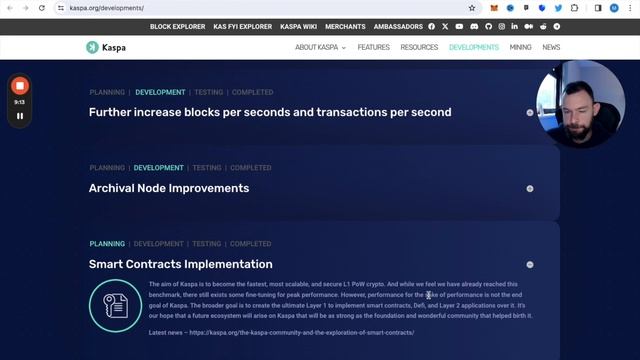Expand 'Further increase blocks per seconds' section

[530, 113]
